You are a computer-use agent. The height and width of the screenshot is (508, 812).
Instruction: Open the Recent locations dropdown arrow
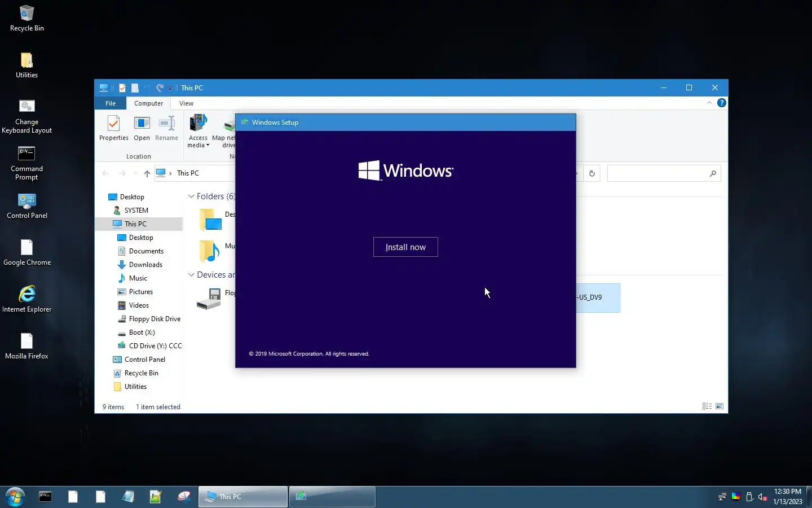click(135, 173)
